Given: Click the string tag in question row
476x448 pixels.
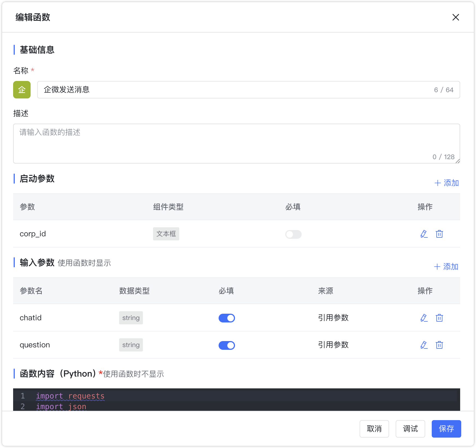Looking at the screenshot, I should pos(131,345).
